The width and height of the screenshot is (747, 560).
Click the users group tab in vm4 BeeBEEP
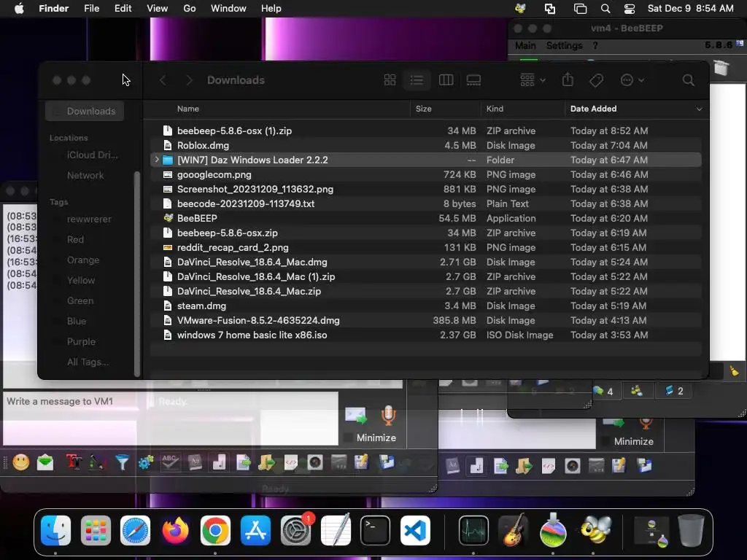(637, 391)
